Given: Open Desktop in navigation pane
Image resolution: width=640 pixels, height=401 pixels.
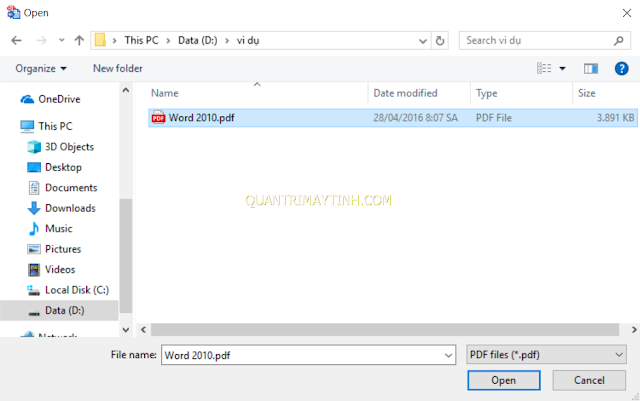Looking at the screenshot, I should click(x=63, y=167).
